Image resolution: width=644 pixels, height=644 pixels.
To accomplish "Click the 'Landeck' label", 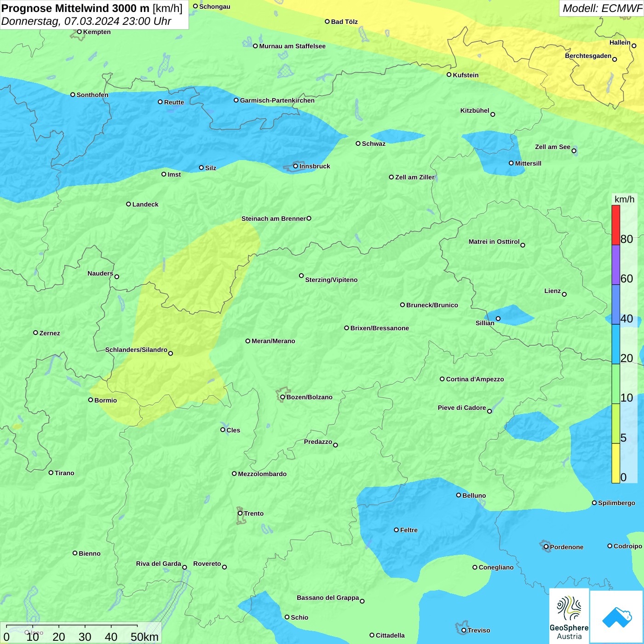I will tap(145, 204).
